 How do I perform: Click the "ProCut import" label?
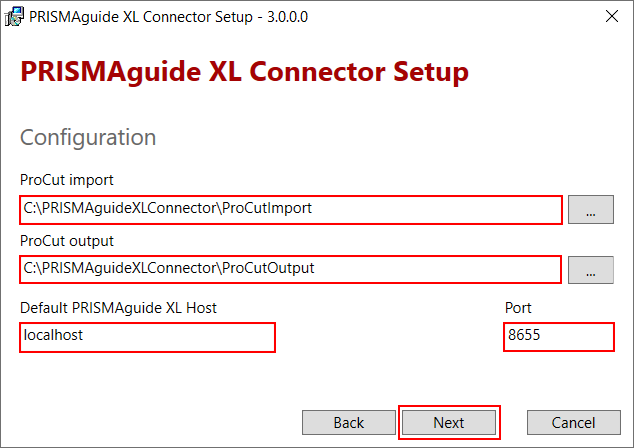coord(67,180)
